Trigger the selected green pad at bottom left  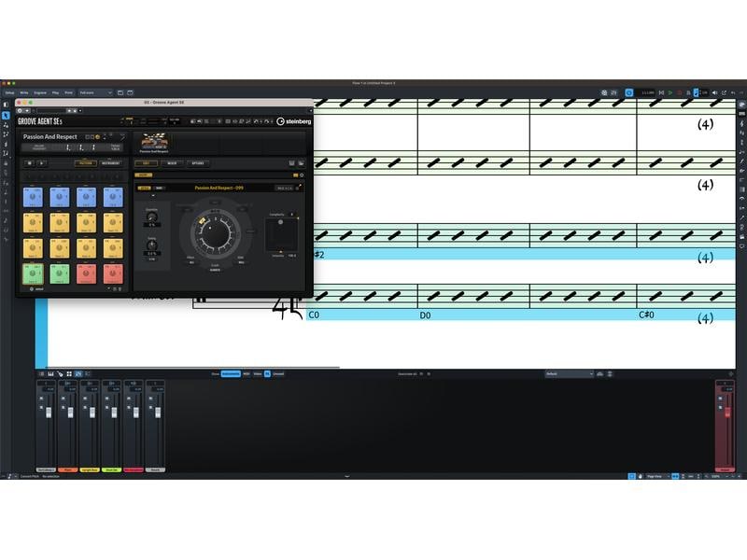(33, 273)
